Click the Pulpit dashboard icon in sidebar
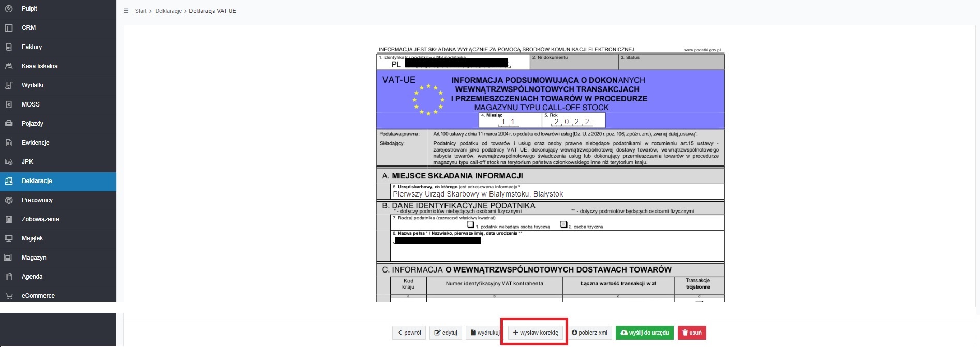This screenshot has width=980, height=347. click(8, 9)
